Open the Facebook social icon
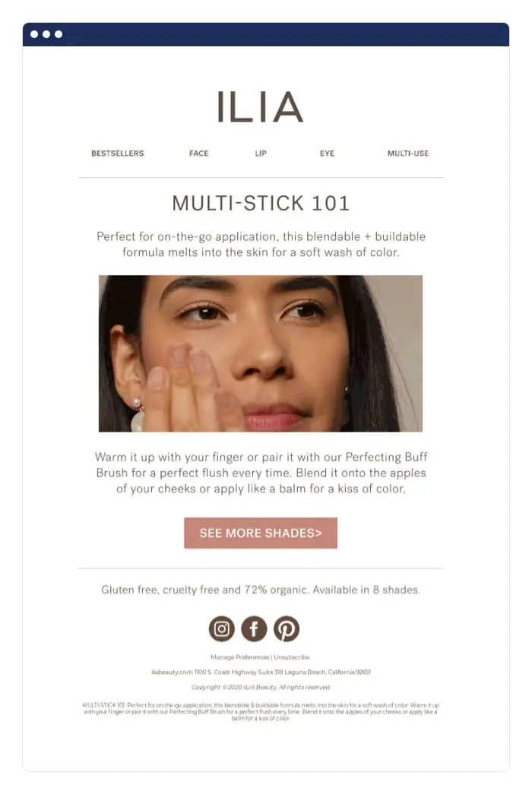532x794 pixels. click(254, 628)
